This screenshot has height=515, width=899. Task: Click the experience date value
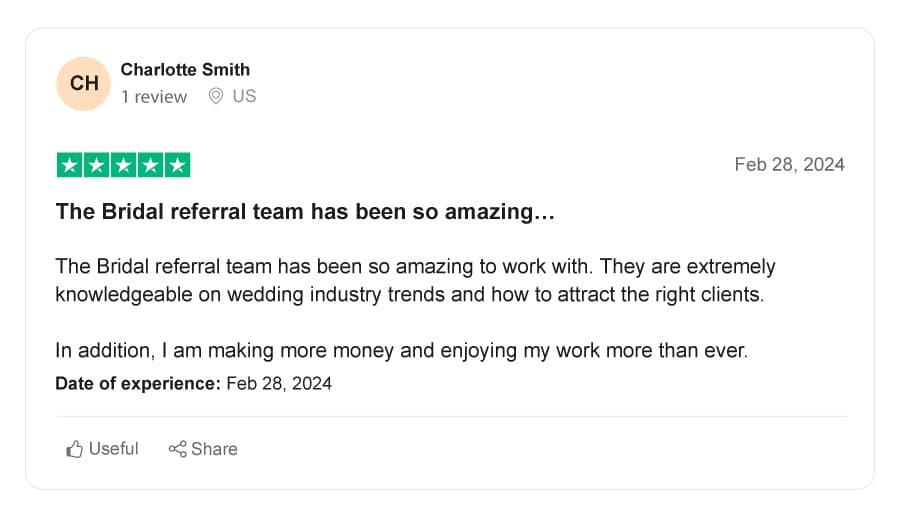(x=279, y=383)
